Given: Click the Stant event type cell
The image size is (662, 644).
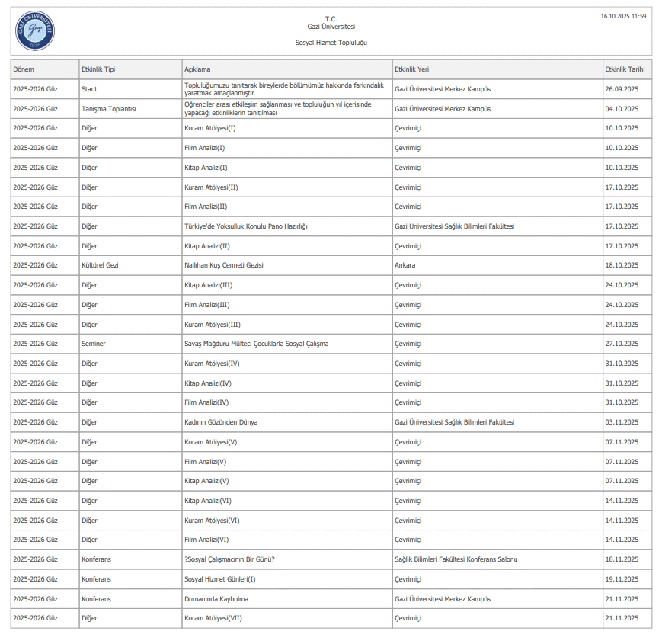Looking at the screenshot, I should [89, 89].
